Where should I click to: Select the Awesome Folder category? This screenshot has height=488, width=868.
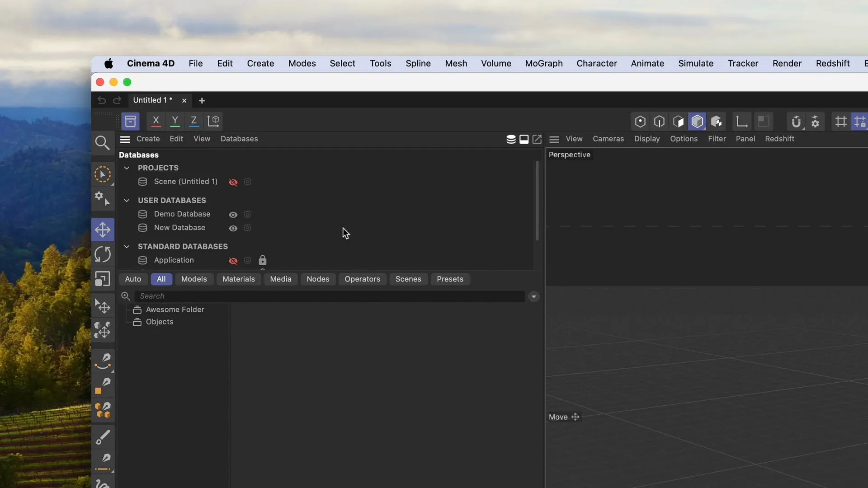[x=175, y=310]
